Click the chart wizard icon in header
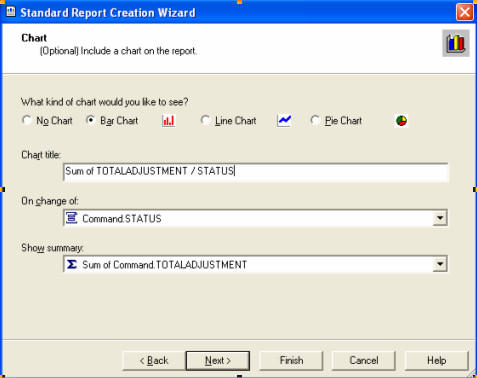Image resolution: width=477 pixels, height=378 pixels. pyautogui.click(x=456, y=43)
